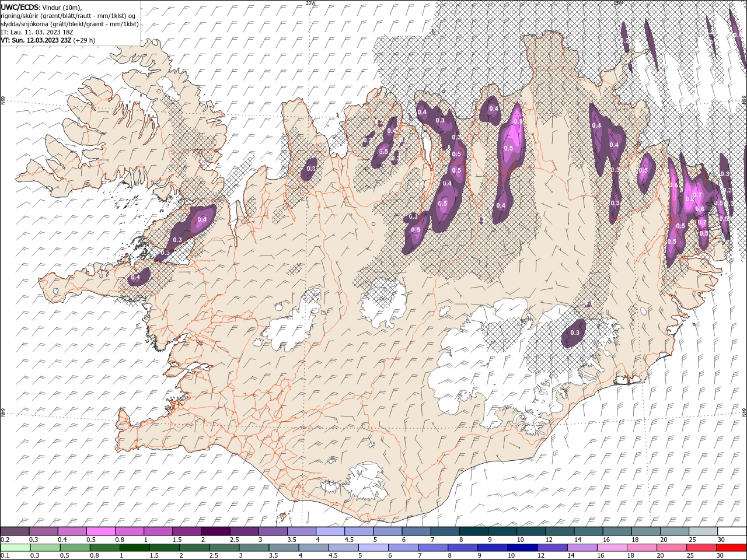Select the lower legend swatch between 20 and 25

[672, 548]
